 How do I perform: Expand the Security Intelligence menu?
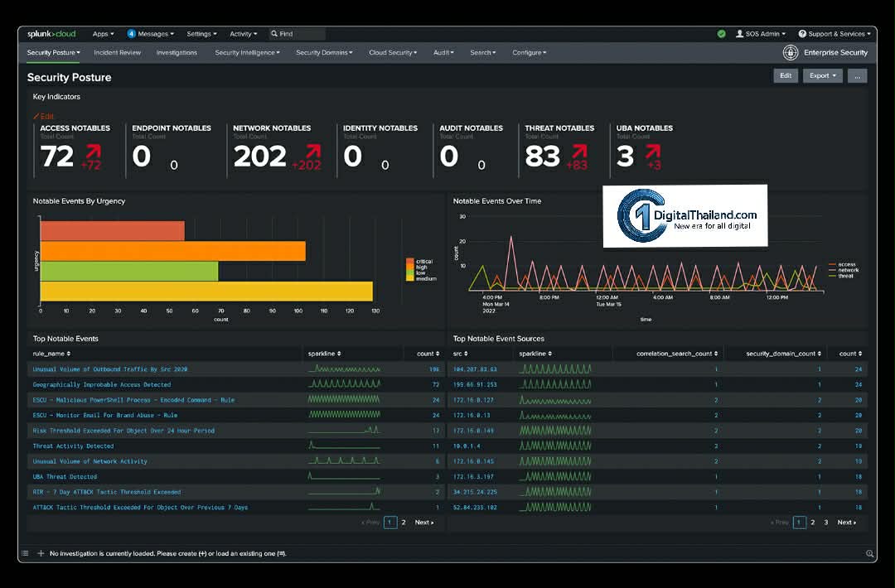[x=247, y=53]
